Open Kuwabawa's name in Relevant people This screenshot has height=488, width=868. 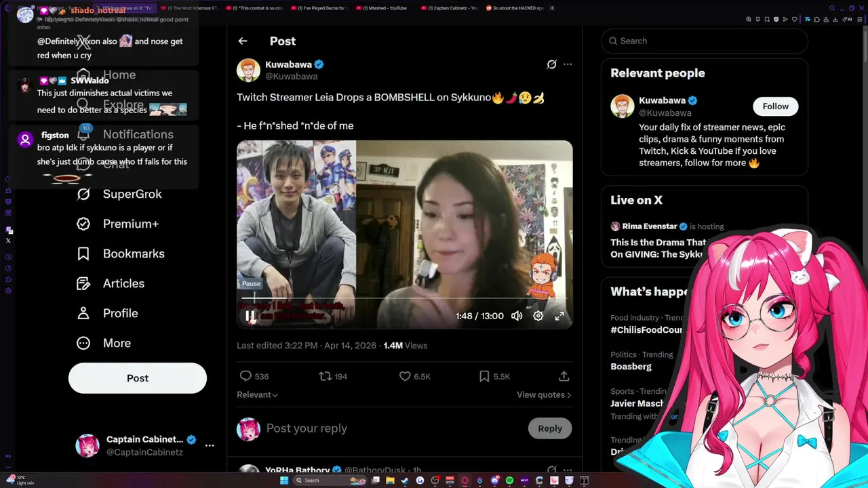click(662, 100)
